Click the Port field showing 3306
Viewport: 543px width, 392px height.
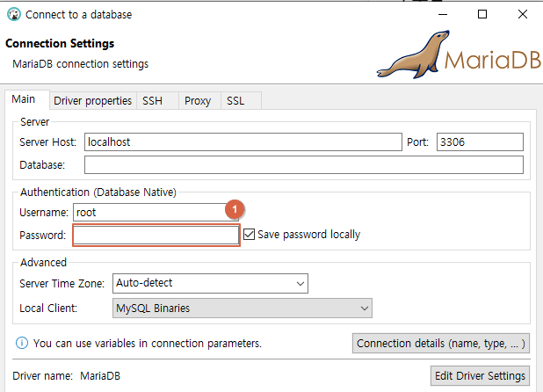[x=480, y=142]
